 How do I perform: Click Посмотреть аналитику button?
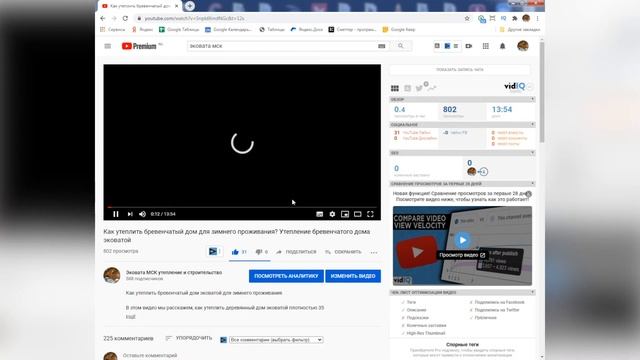pyautogui.click(x=286, y=276)
